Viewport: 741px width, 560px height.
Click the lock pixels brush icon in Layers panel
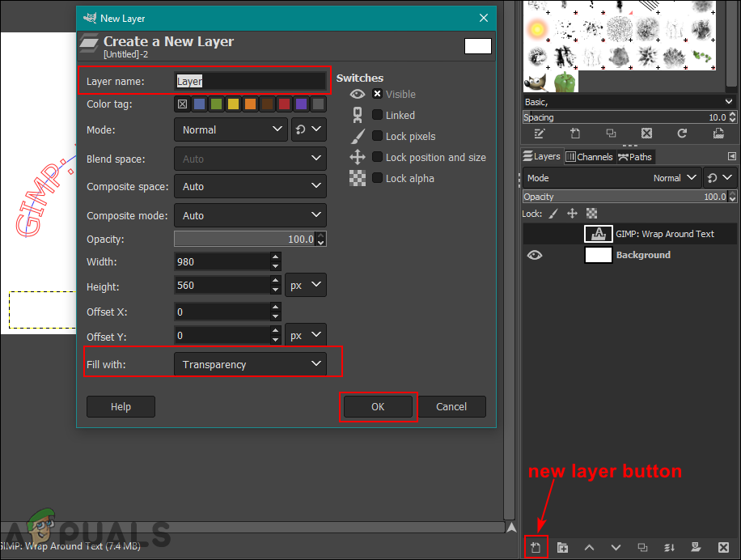click(553, 214)
